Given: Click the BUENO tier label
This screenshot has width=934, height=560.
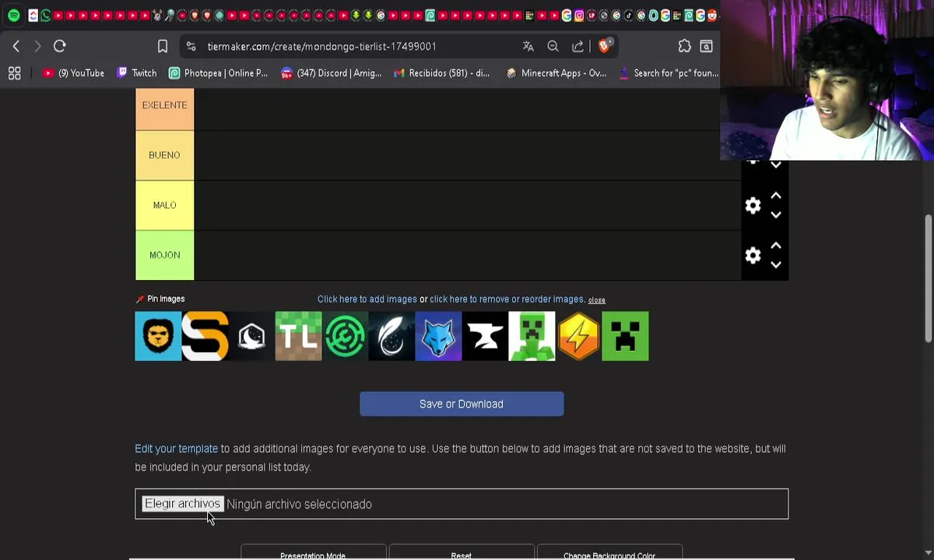Looking at the screenshot, I should pos(164,155).
